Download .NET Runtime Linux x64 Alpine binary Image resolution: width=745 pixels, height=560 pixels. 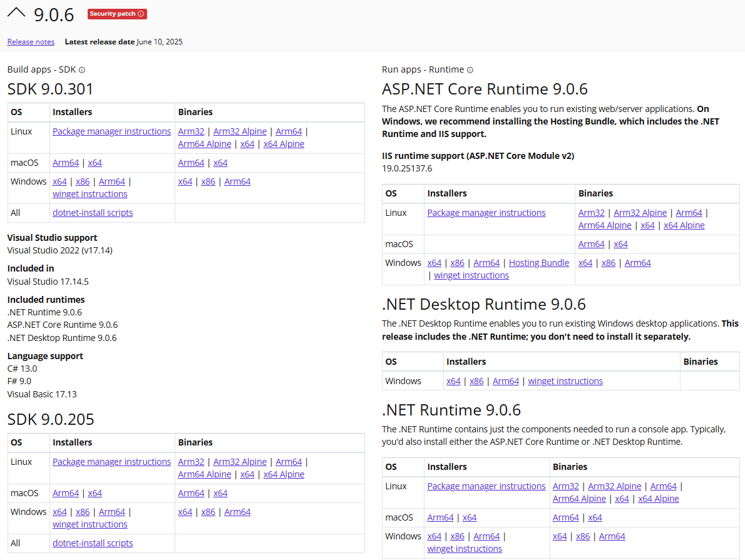click(658, 499)
